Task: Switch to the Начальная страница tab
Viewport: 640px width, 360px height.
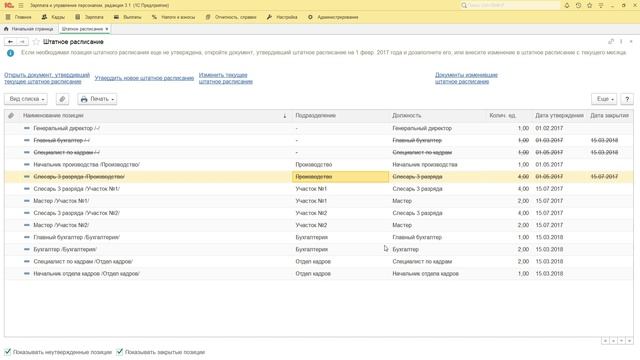Action: 29,29
